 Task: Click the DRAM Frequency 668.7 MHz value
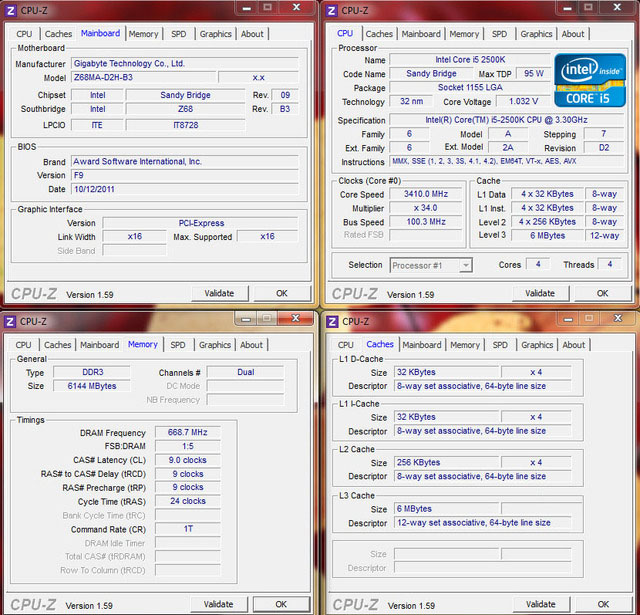pos(188,433)
